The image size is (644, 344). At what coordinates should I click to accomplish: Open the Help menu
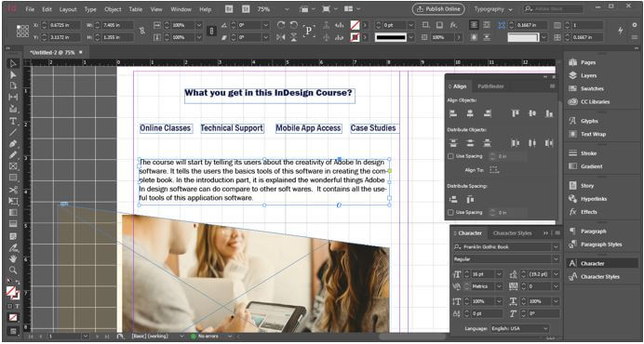point(205,9)
